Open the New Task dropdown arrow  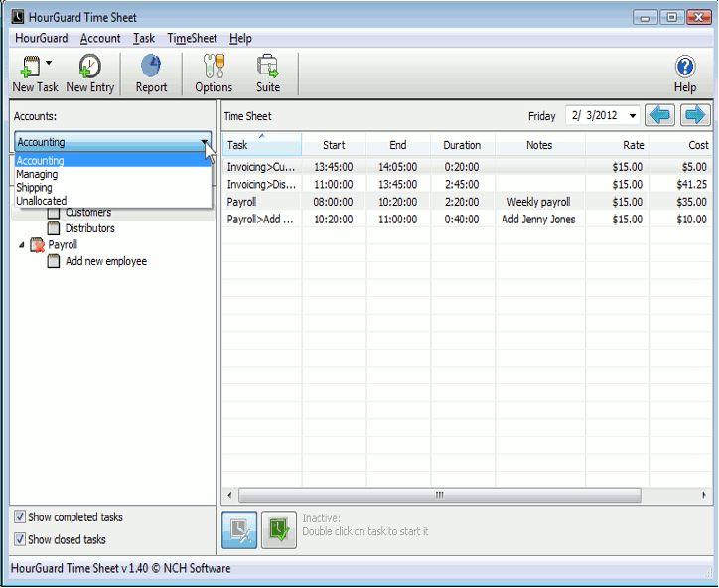click(x=49, y=62)
